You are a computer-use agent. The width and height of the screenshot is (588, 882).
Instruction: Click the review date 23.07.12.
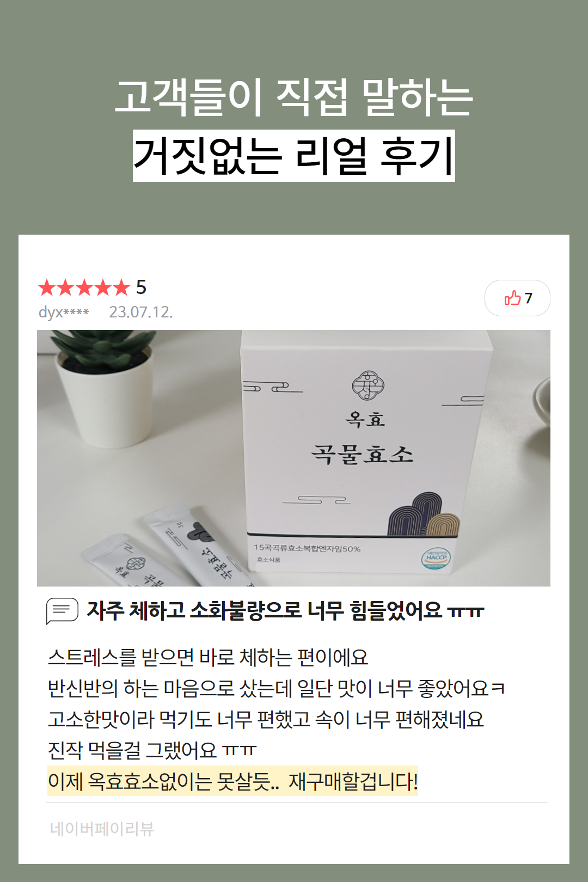(140, 312)
